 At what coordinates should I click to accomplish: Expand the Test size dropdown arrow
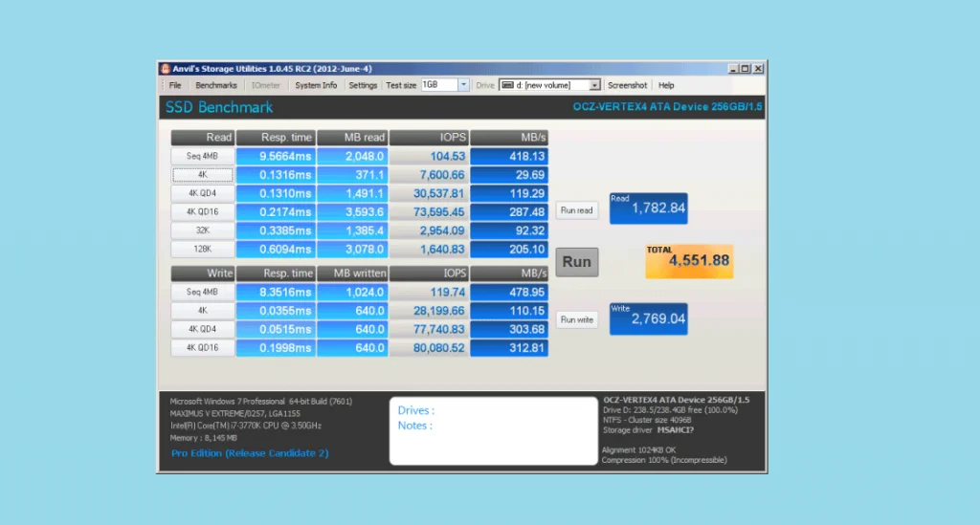463,85
